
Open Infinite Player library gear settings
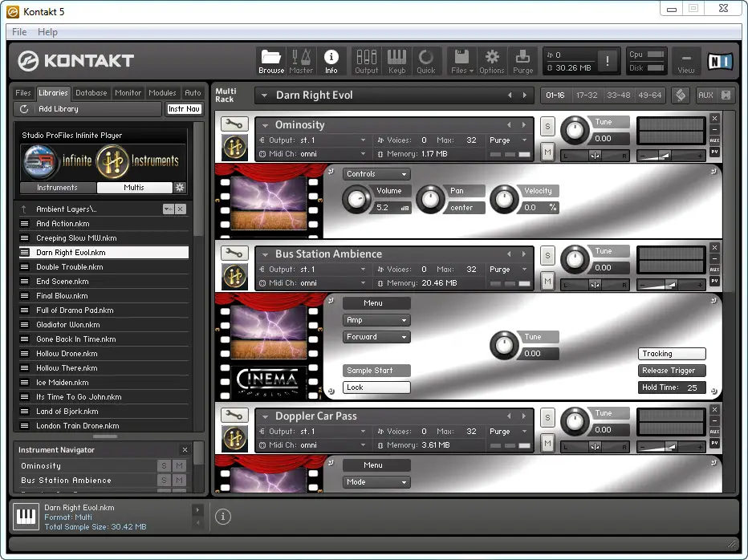click(x=180, y=188)
